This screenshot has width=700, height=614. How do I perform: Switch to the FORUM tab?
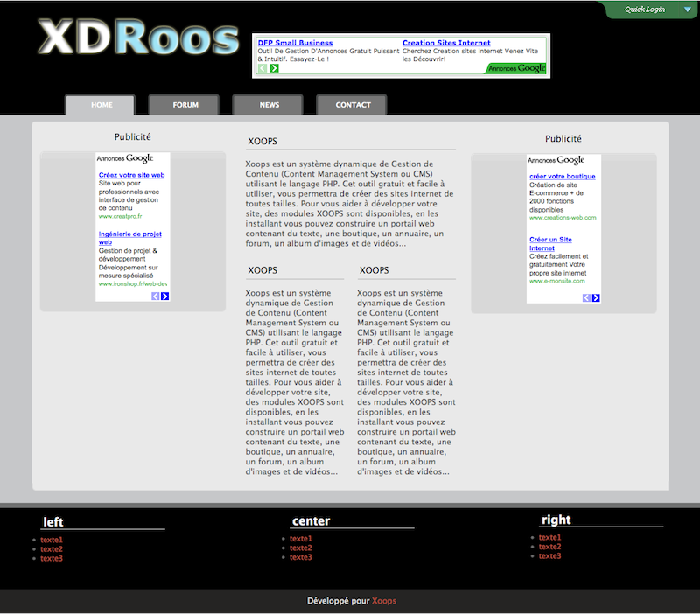pos(185,105)
